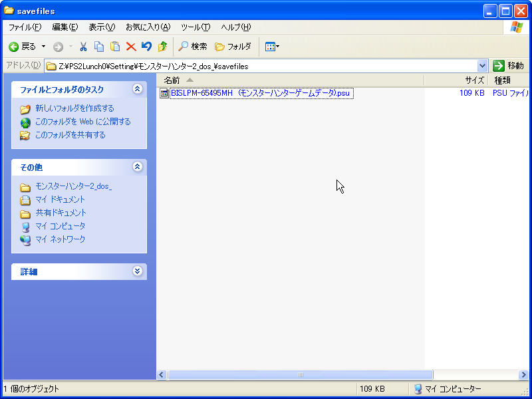Sort by 名前 column header
Viewport: 532px width, 399px height.
(290, 80)
